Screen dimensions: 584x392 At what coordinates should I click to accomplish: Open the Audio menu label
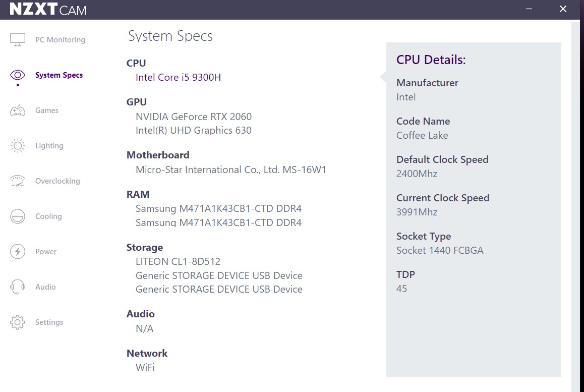[x=45, y=287]
